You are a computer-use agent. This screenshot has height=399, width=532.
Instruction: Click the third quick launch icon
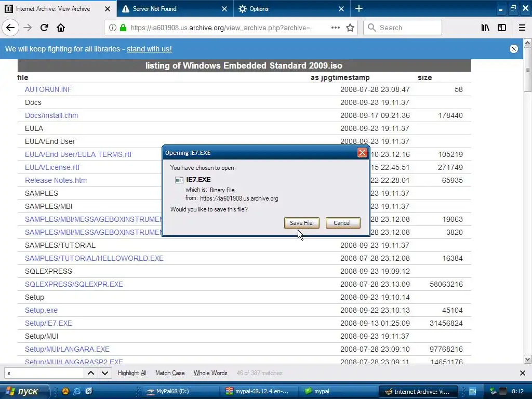[x=89, y=391]
